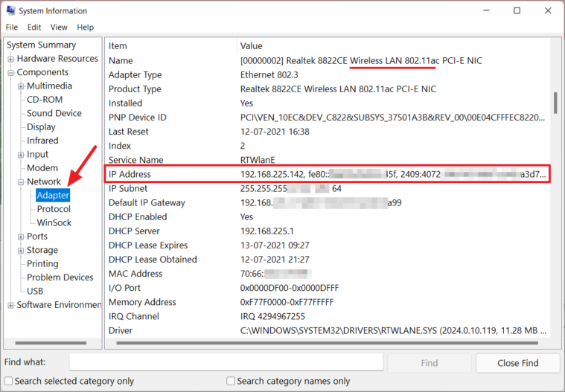The width and height of the screenshot is (565, 392).
Task: Expand the Input node
Action: coord(21,155)
